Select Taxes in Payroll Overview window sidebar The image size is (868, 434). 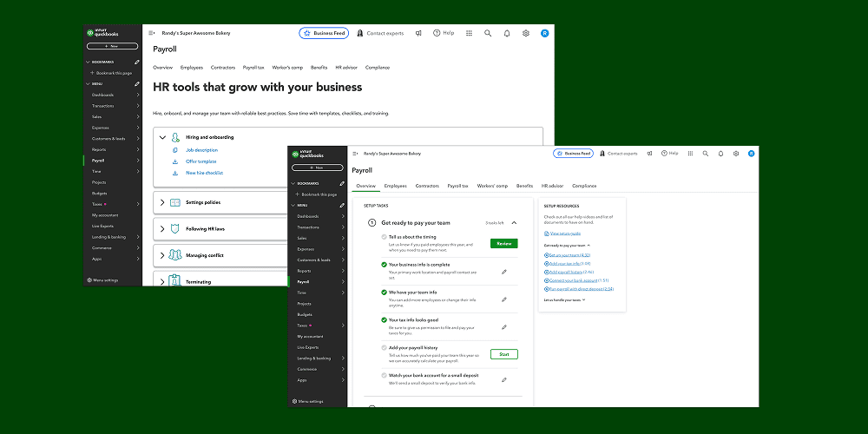click(302, 325)
